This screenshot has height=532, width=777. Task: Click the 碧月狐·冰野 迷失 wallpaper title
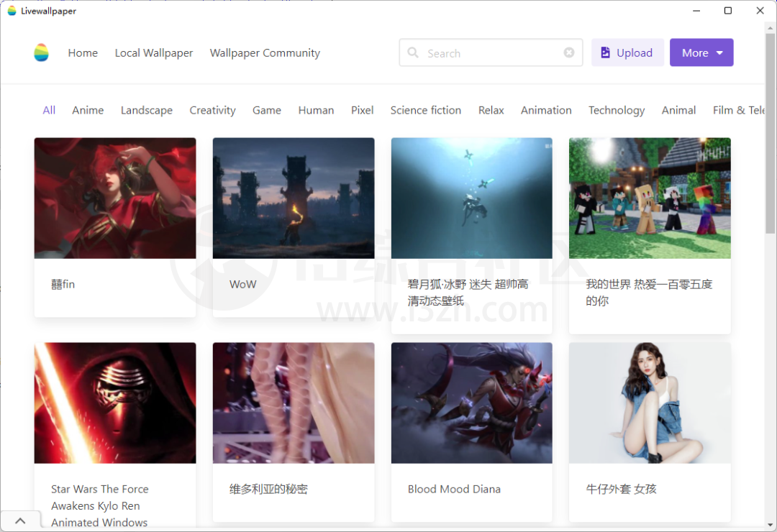[x=468, y=293]
